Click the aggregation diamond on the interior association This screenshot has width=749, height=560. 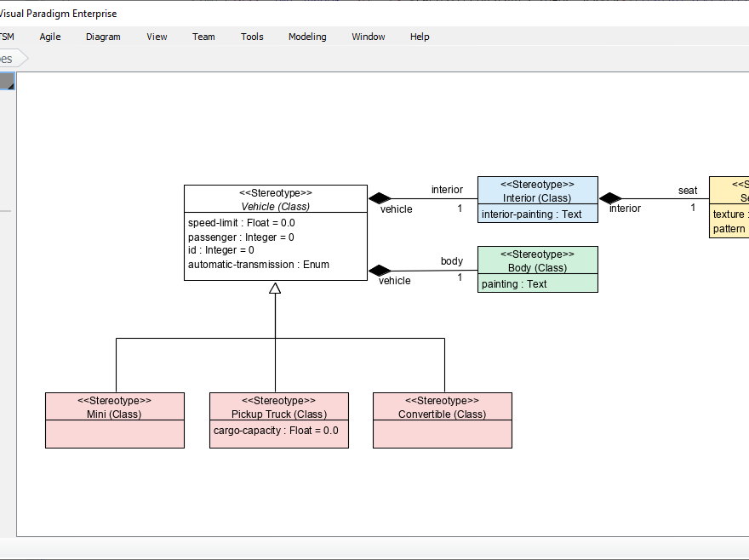coord(379,197)
